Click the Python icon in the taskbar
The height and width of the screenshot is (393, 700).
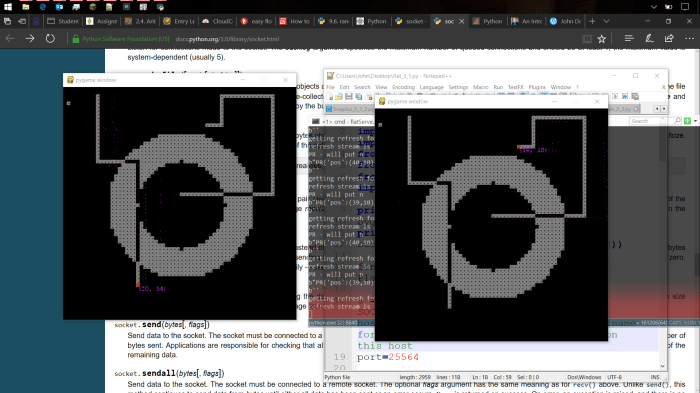pos(160,7)
